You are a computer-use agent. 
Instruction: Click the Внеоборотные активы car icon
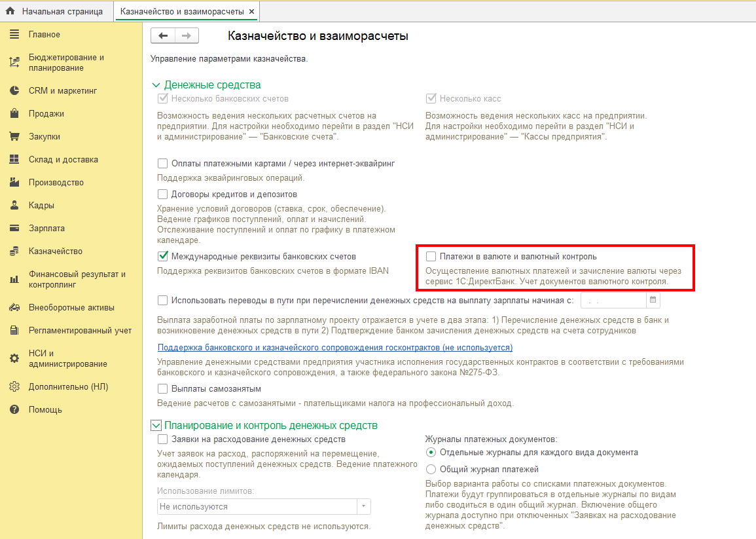click(14, 307)
